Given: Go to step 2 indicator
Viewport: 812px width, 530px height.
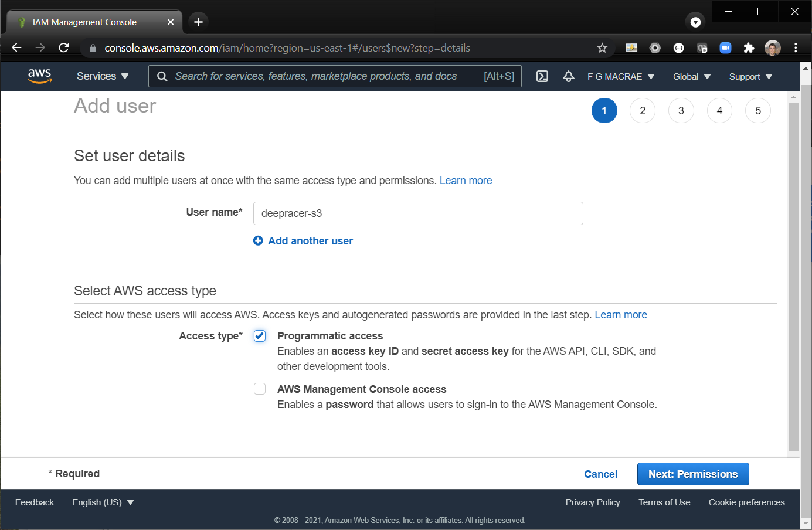Looking at the screenshot, I should coord(643,111).
